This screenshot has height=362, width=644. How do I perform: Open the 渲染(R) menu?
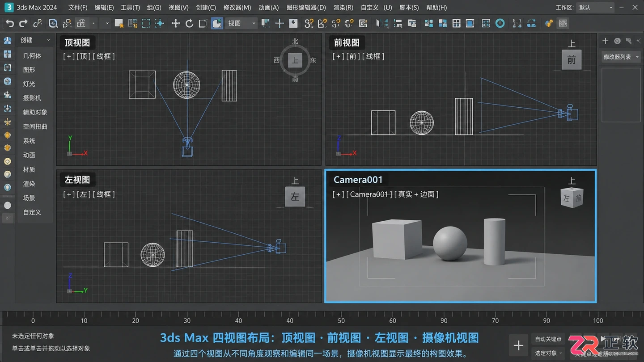pos(343,8)
